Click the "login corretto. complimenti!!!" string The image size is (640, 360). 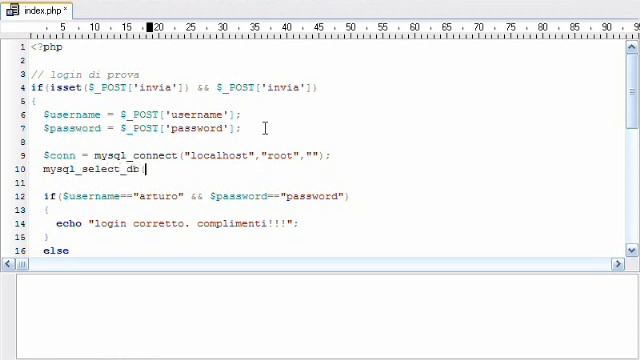191,224
